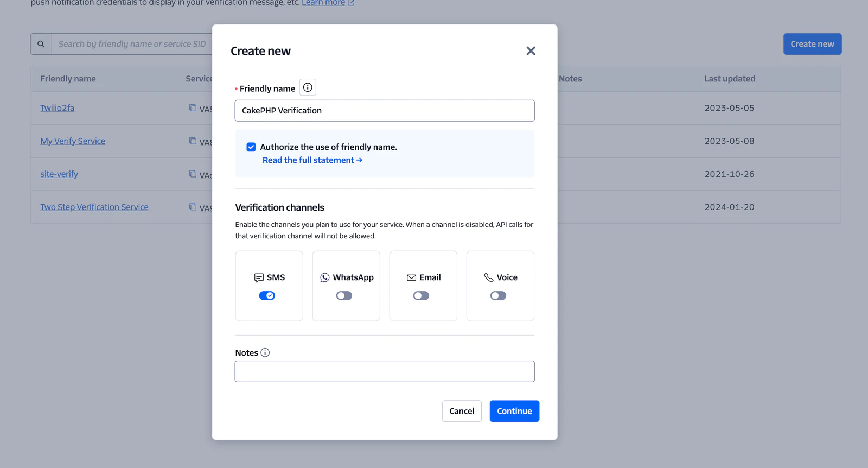Open the site-verify service link
The width and height of the screenshot is (868, 468).
pos(59,174)
